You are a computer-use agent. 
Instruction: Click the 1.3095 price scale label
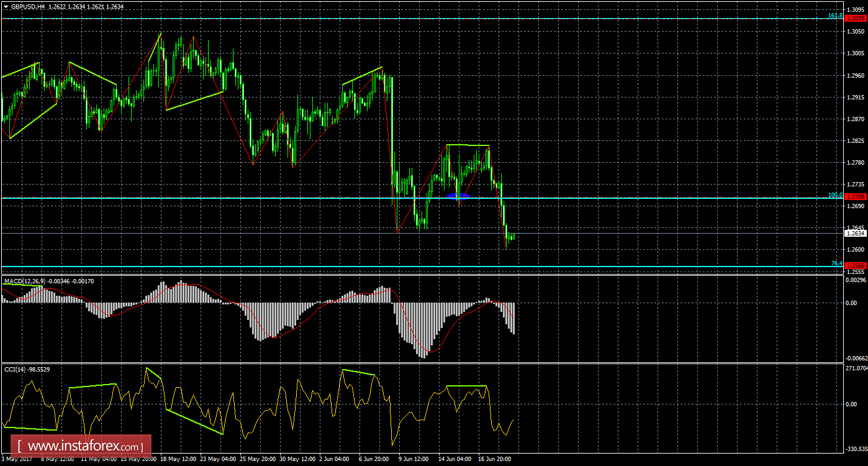point(856,9)
